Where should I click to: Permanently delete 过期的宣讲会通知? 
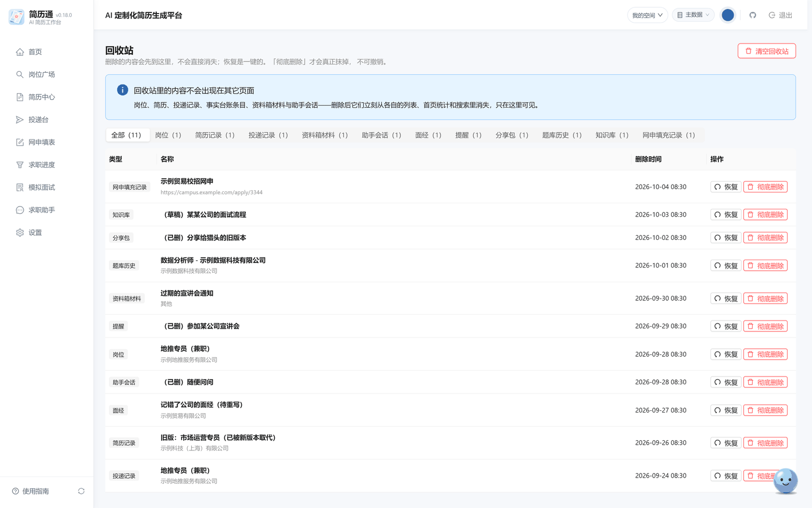pos(765,299)
